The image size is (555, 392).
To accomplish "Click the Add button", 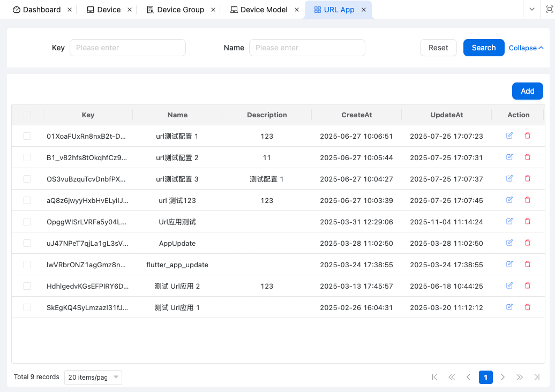I will coord(527,91).
